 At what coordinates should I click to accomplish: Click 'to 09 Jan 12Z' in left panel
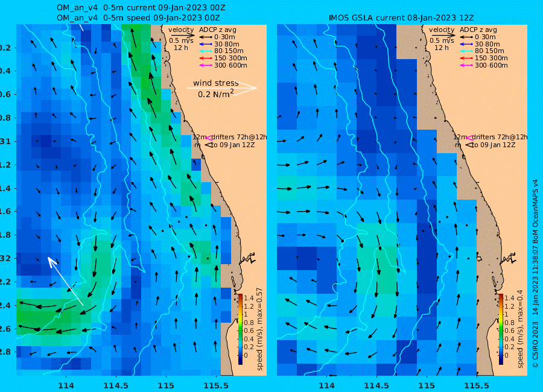pyautogui.click(x=233, y=145)
